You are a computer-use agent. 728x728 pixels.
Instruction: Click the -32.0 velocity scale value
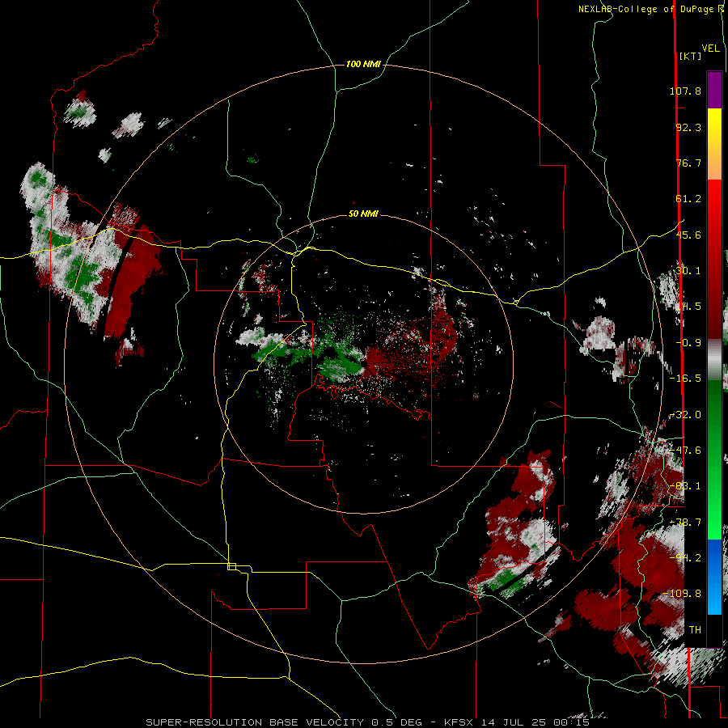(685, 415)
